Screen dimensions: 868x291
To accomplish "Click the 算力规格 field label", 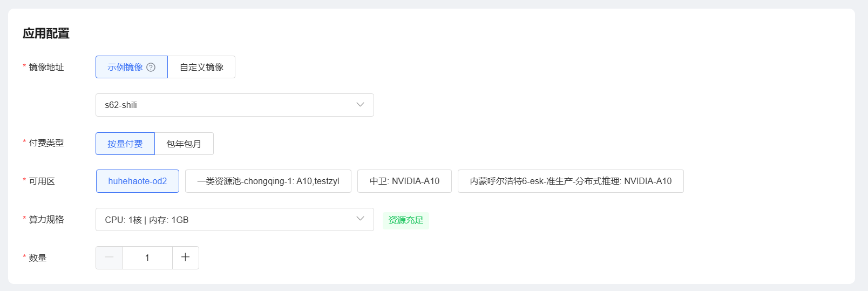I will click(x=46, y=220).
